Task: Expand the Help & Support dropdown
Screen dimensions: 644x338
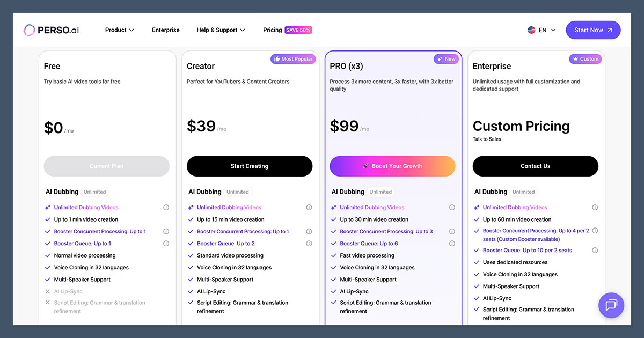Action: 221,30
